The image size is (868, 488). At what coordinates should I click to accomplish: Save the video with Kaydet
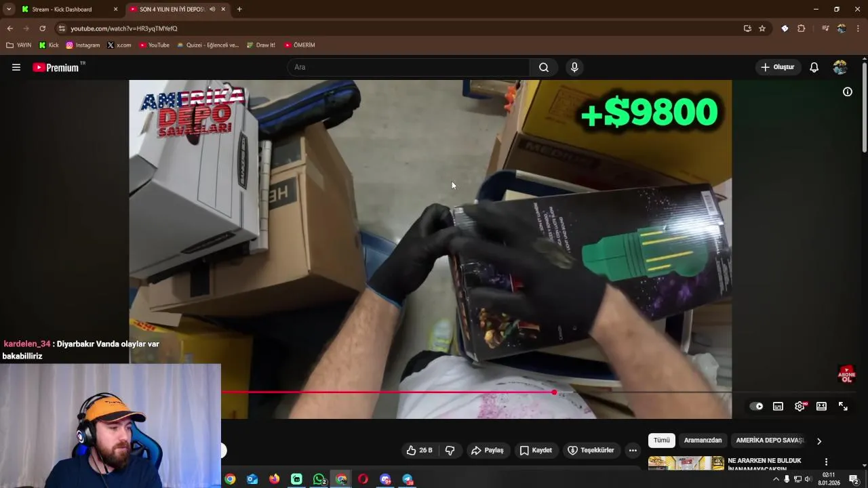(x=536, y=450)
